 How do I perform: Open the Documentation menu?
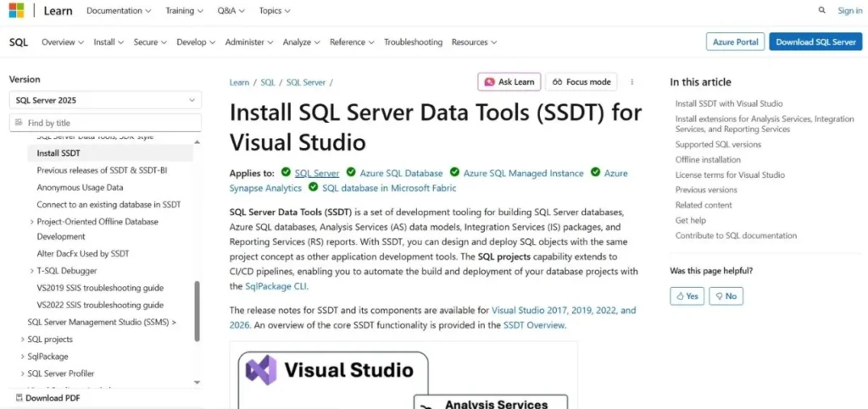coord(119,10)
